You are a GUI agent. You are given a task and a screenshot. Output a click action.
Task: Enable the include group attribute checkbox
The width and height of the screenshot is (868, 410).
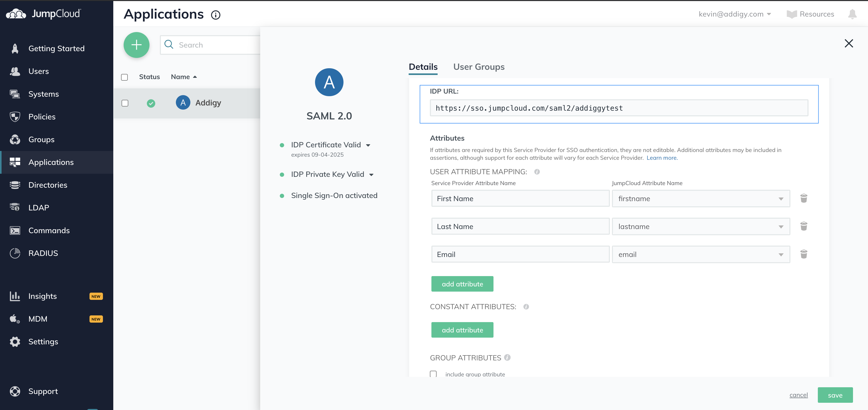433,374
